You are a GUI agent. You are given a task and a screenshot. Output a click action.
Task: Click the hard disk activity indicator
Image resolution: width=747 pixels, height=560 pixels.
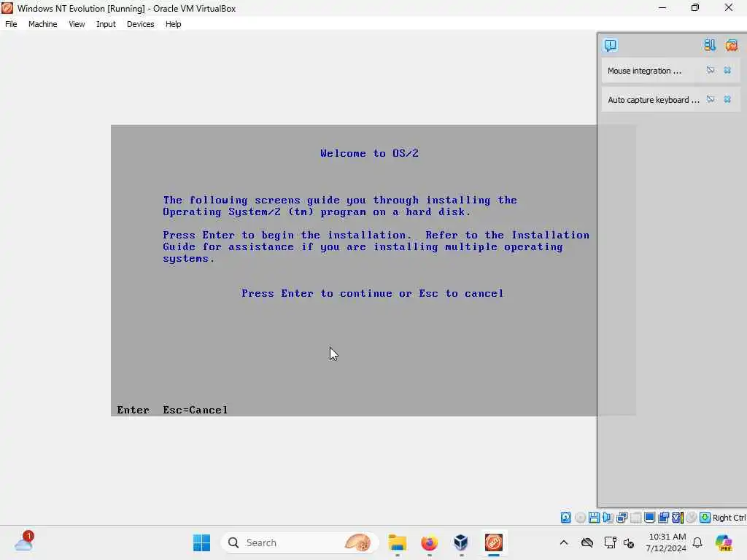[x=565, y=518]
